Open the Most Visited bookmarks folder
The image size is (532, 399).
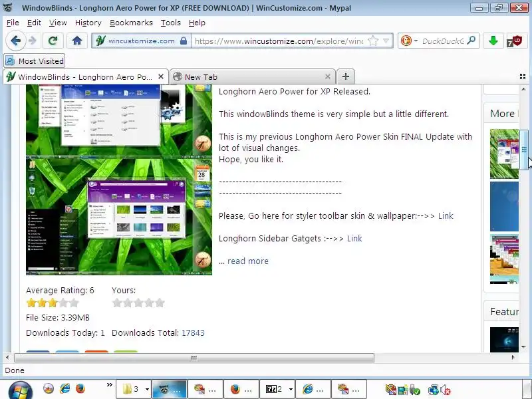[x=35, y=61]
